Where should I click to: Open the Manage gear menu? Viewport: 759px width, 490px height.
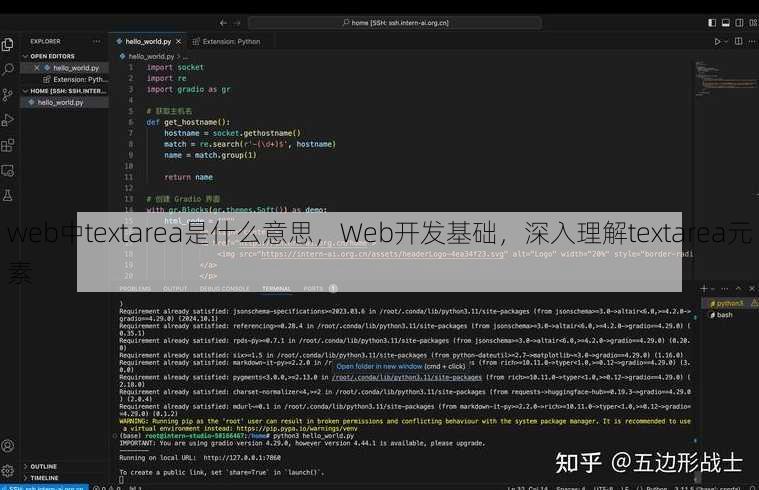(x=8, y=470)
